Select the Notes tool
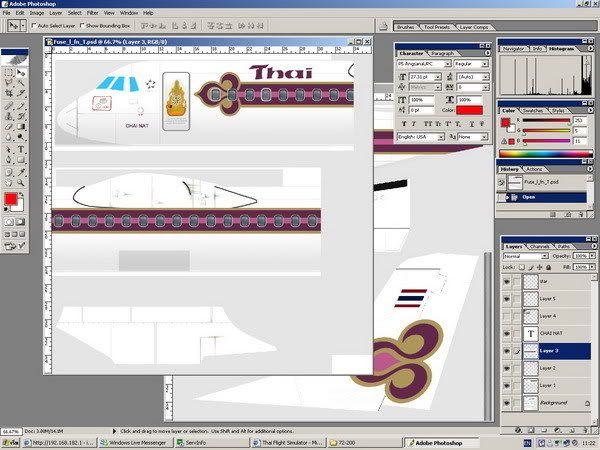The image size is (600, 450). click(8, 172)
